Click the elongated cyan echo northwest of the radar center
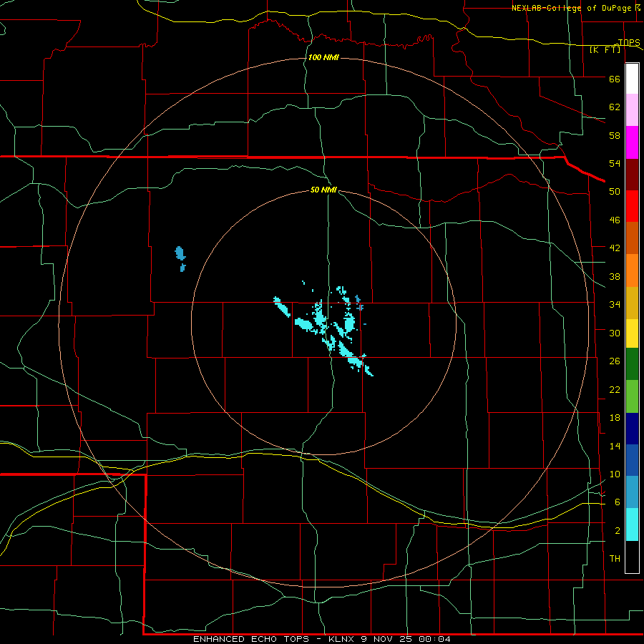 point(282,306)
